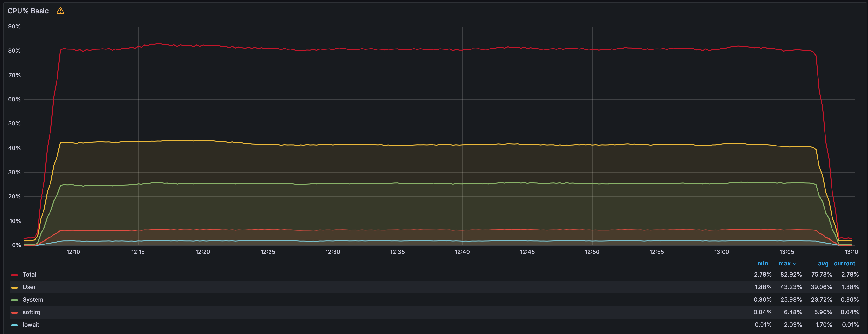The width and height of the screenshot is (868, 334).
Task: Click the 12:45 time axis label
Action: coord(527,251)
